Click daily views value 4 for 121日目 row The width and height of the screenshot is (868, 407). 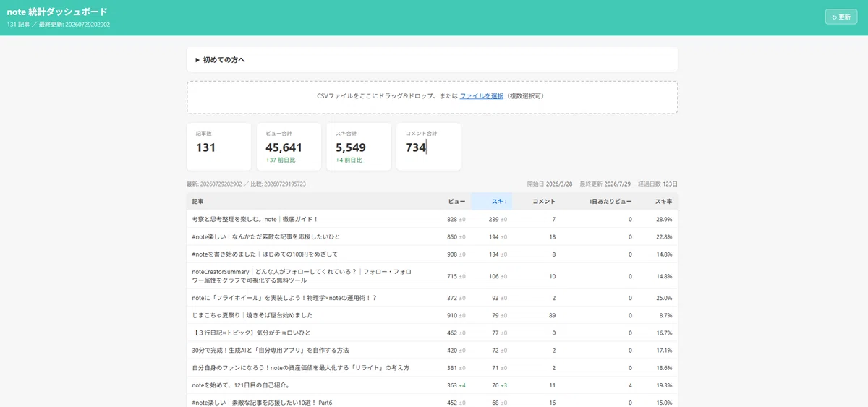click(630, 385)
